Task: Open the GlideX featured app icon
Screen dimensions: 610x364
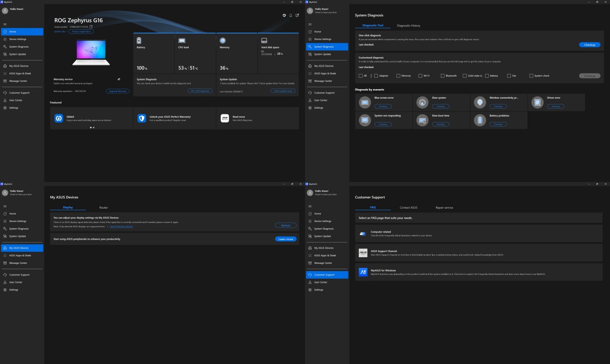Action: pos(59,118)
